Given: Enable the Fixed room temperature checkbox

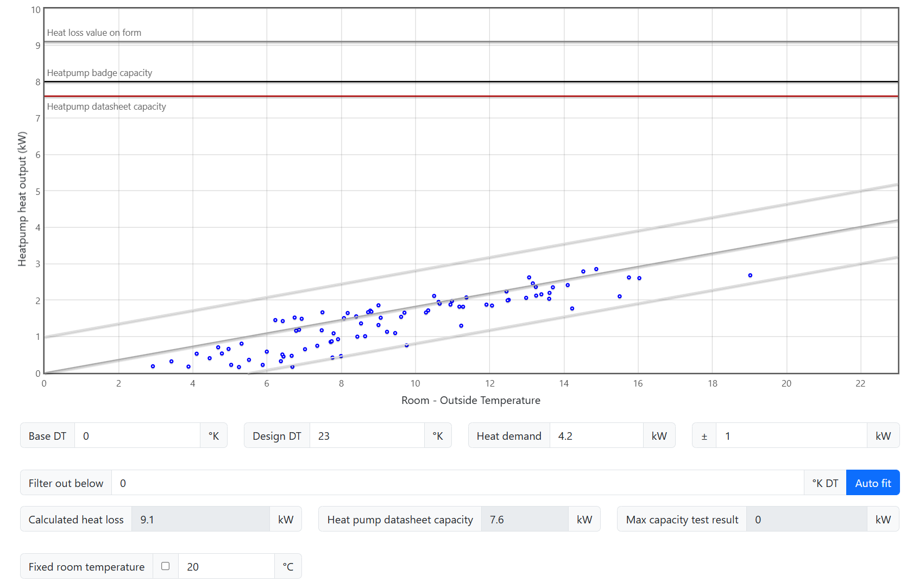Looking at the screenshot, I should [x=166, y=566].
